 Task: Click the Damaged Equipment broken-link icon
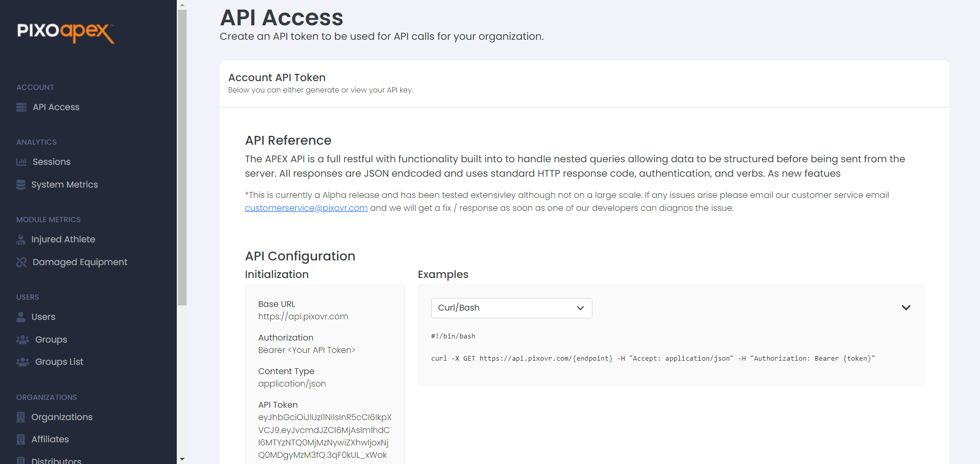pos(21,262)
